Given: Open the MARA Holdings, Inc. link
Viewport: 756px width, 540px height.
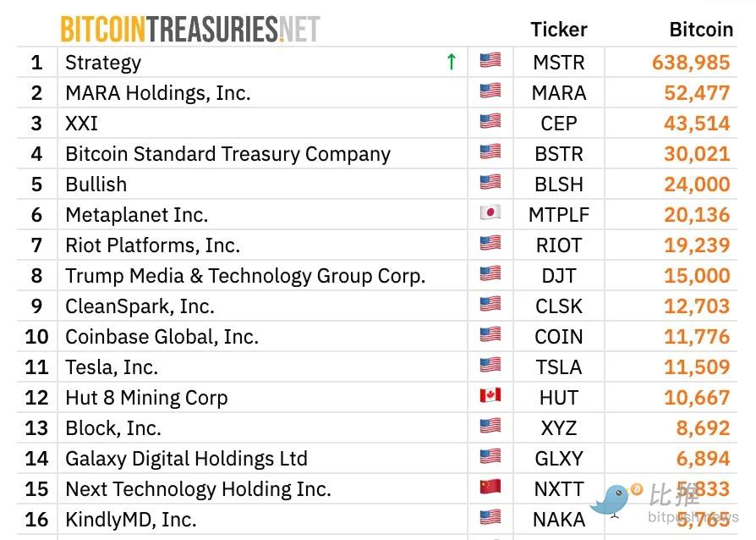Looking at the screenshot, I should coord(158,93).
